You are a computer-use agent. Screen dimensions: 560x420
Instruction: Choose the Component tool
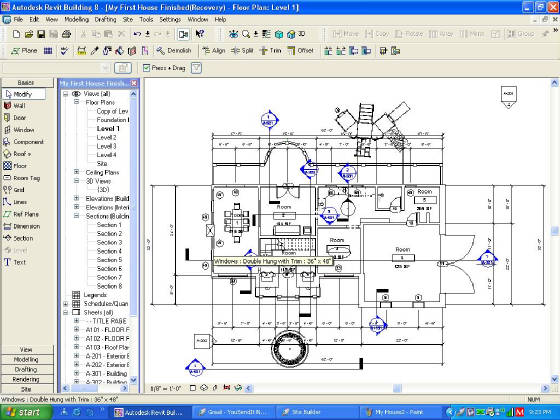(23, 142)
